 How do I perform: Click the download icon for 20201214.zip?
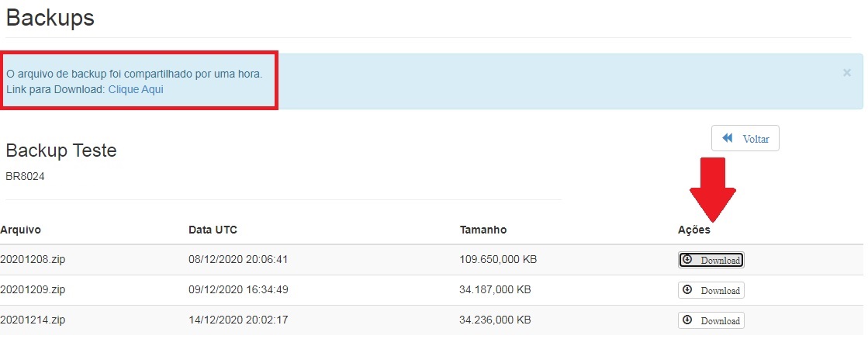(x=687, y=320)
